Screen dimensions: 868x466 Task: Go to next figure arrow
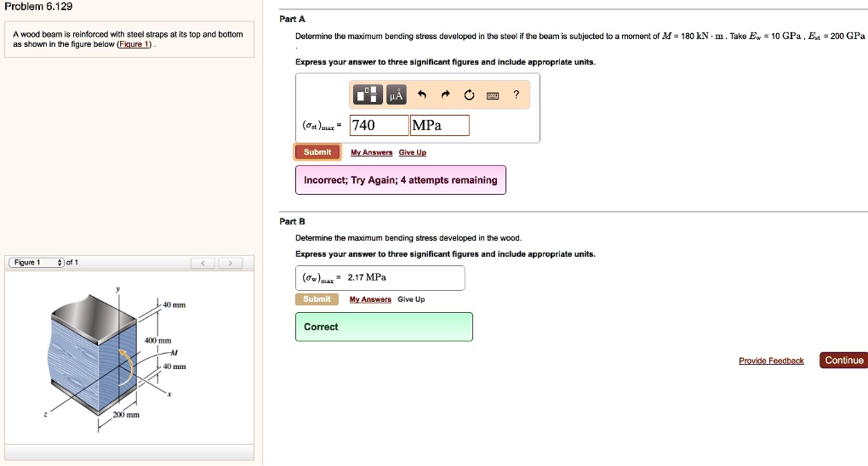pyautogui.click(x=230, y=263)
